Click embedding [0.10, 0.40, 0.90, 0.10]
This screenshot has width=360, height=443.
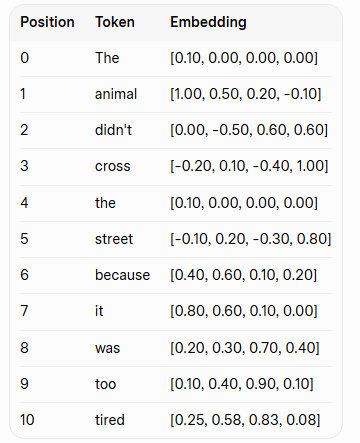242,384
